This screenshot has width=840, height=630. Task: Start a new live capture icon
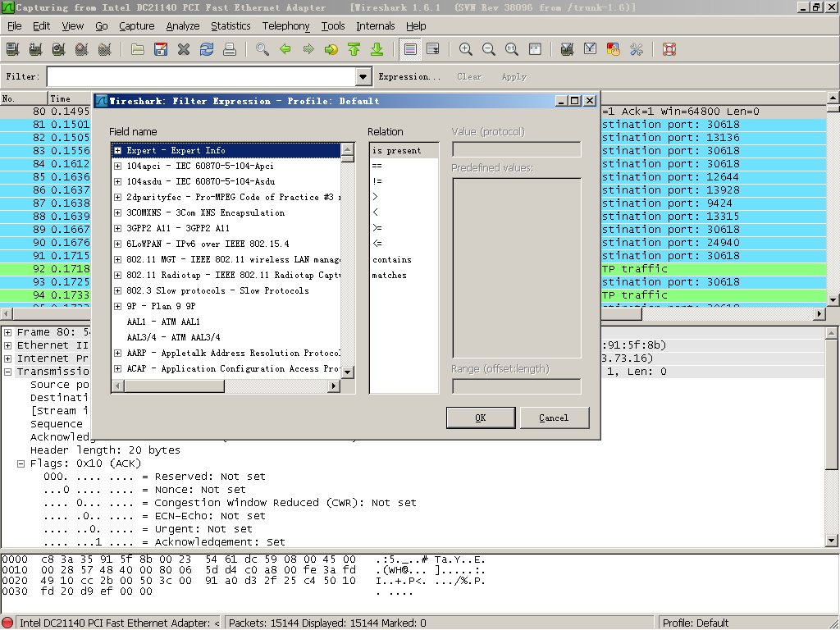tap(59, 49)
